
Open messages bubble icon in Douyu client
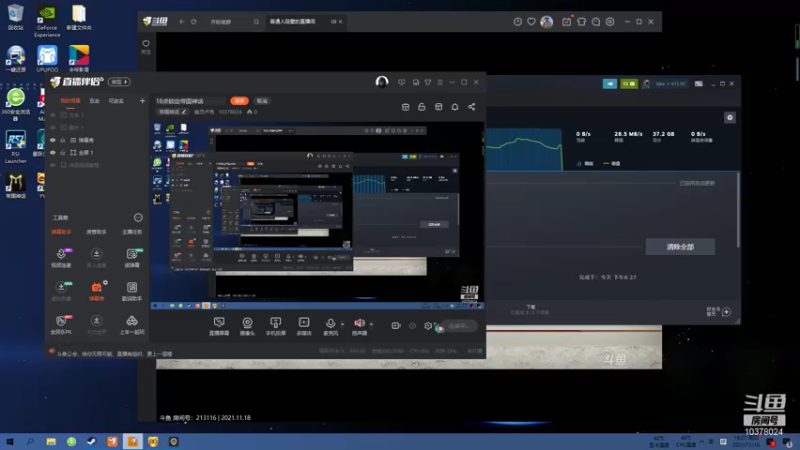tap(595, 22)
